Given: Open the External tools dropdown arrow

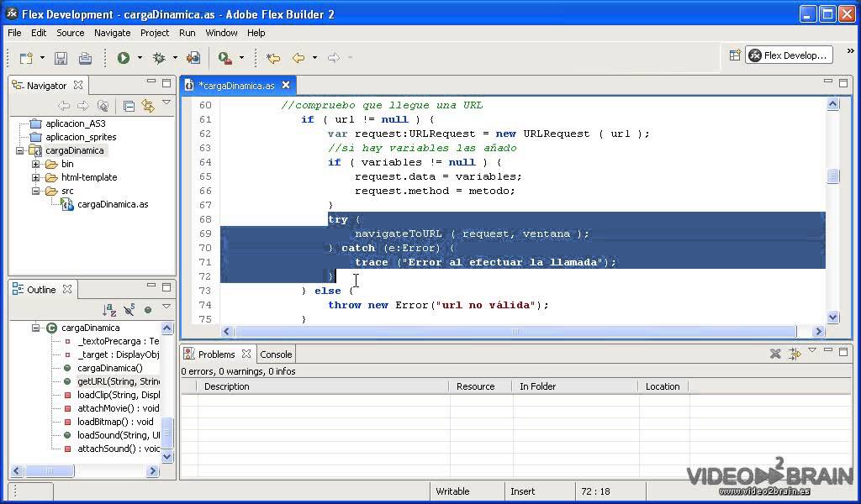Looking at the screenshot, I should 241,58.
